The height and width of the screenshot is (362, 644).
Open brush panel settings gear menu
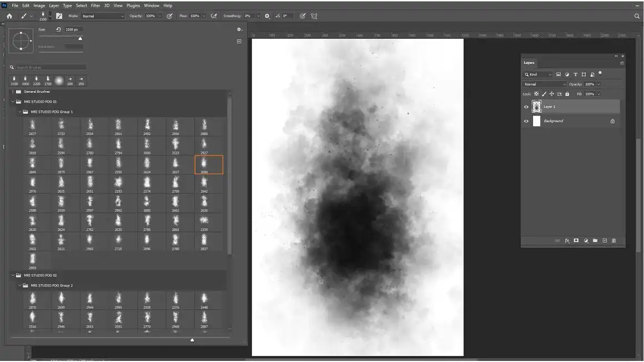tap(239, 29)
